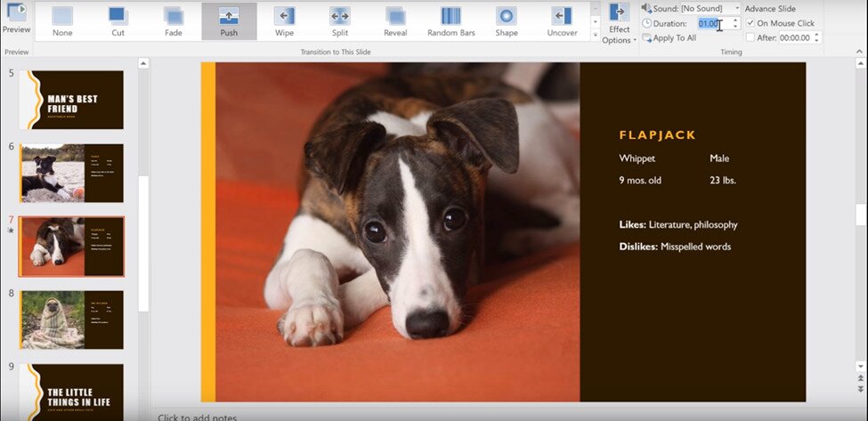This screenshot has height=421, width=868.
Task: Enable the After timing checkbox
Action: [x=750, y=37]
